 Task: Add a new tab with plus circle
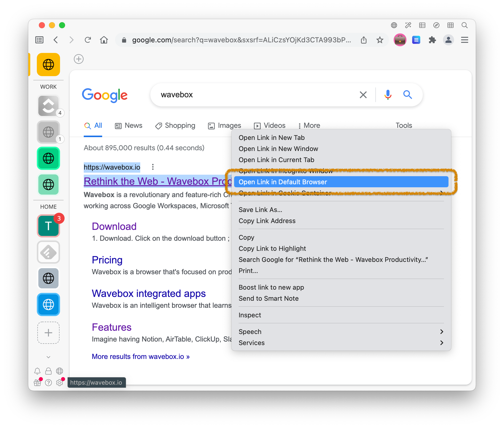[x=79, y=59]
